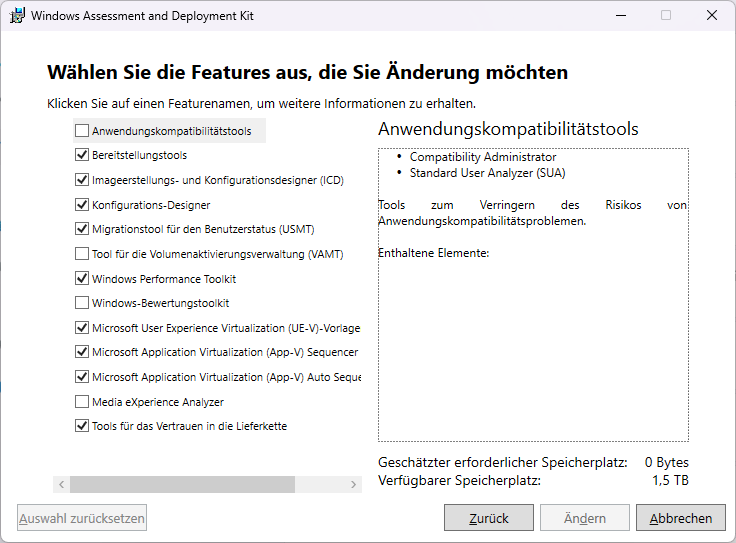Select the App-V Sequencer feature name
This screenshot has height=543, width=736.
pyautogui.click(x=224, y=352)
